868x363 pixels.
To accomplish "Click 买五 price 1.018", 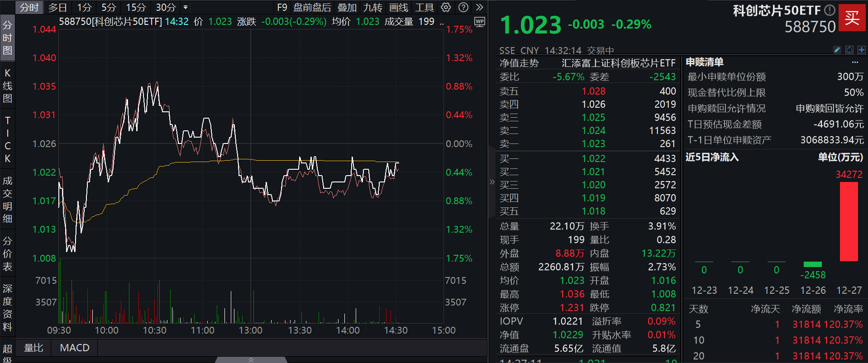I will 593,211.
